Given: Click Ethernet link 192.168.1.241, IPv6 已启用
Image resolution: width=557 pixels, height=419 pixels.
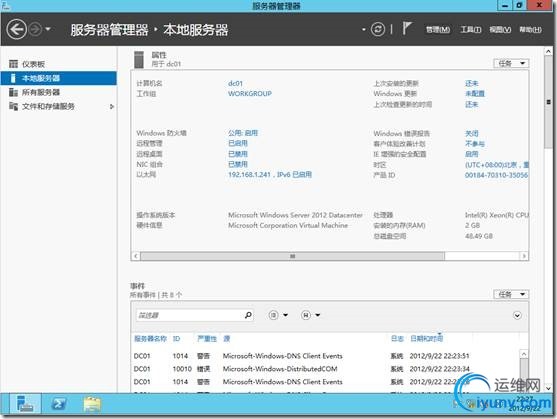Looking at the screenshot, I should (x=270, y=174).
